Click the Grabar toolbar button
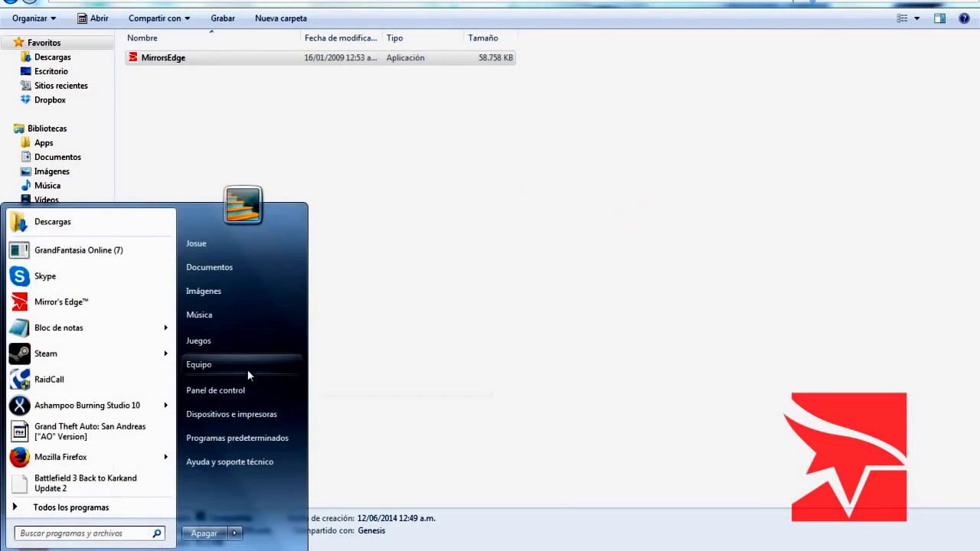980x551 pixels. pyautogui.click(x=223, y=18)
